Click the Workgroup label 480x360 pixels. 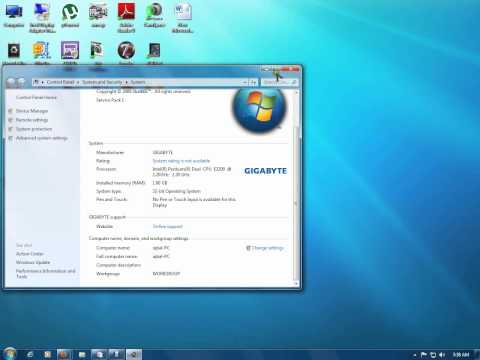coord(108,274)
